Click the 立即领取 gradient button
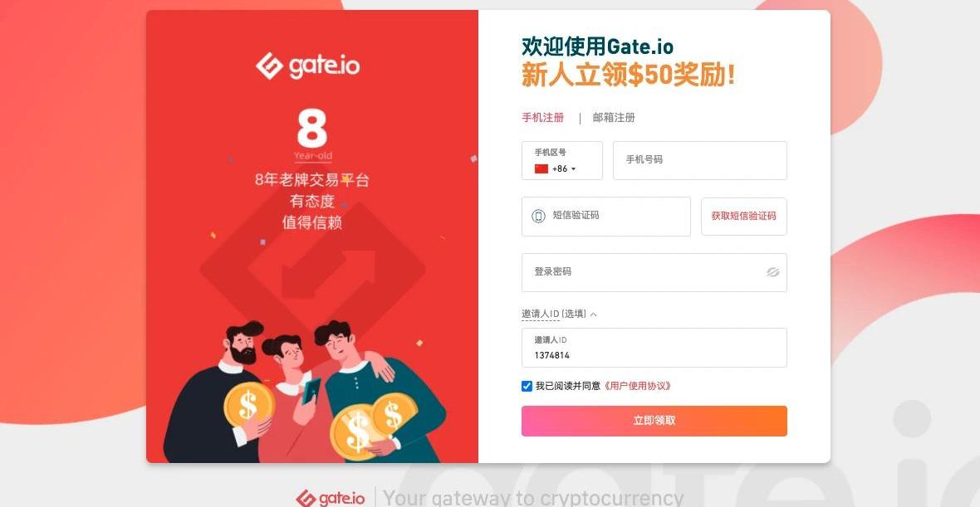Viewport: 980px width, 507px height. tap(654, 421)
